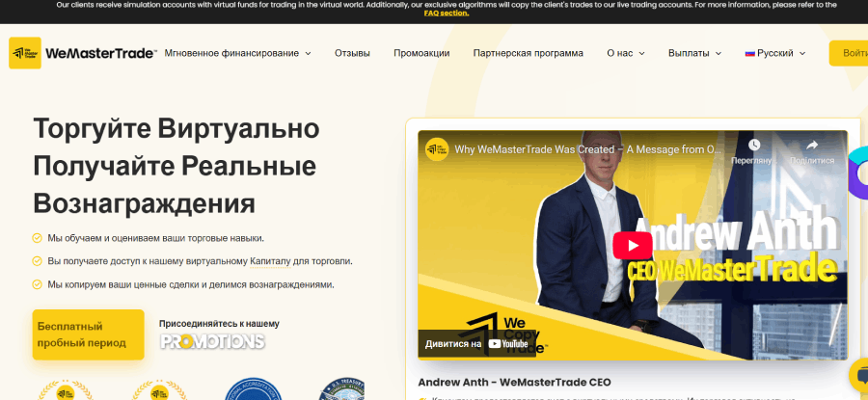868x400 pixels.
Task: Click Мы обучаем и оцениваем ваши торговые навыки text
Action: [x=155, y=238]
